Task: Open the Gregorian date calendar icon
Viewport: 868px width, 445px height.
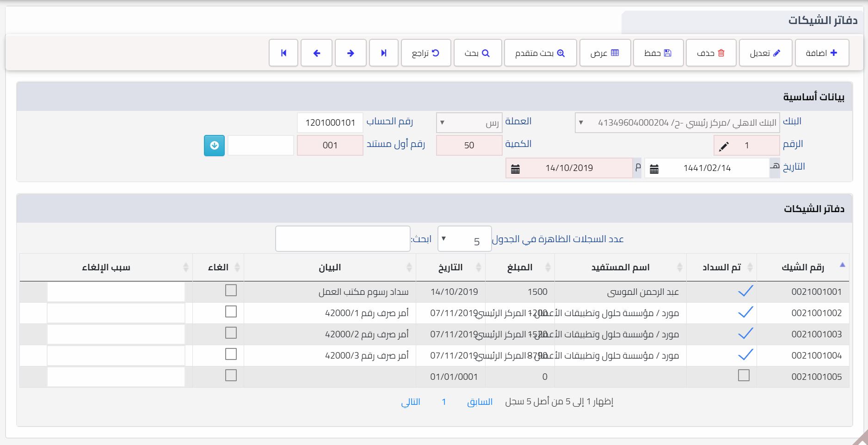Action: (515, 169)
